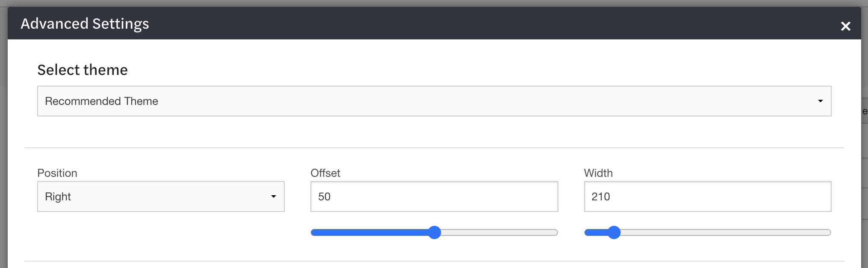Click the Select theme heading
Image resolution: width=868 pixels, height=268 pixels.
[83, 70]
